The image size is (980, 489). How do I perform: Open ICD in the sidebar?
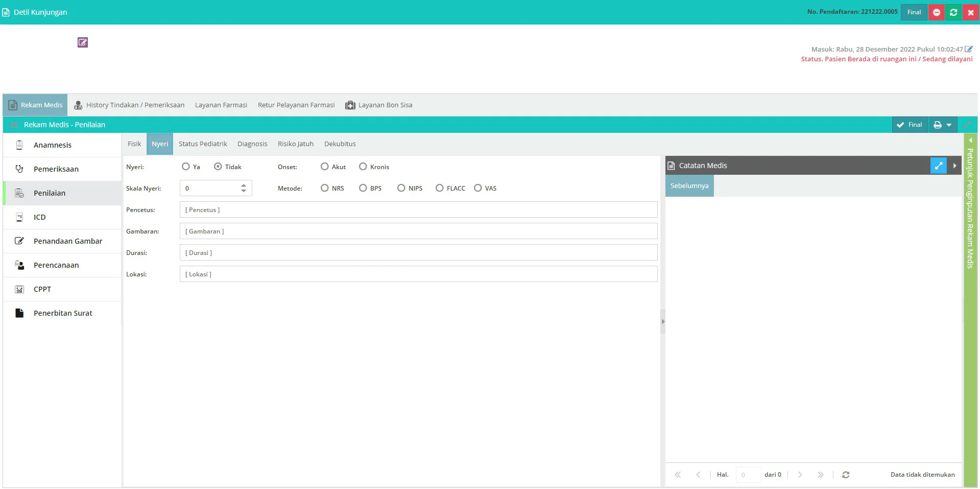point(62,217)
